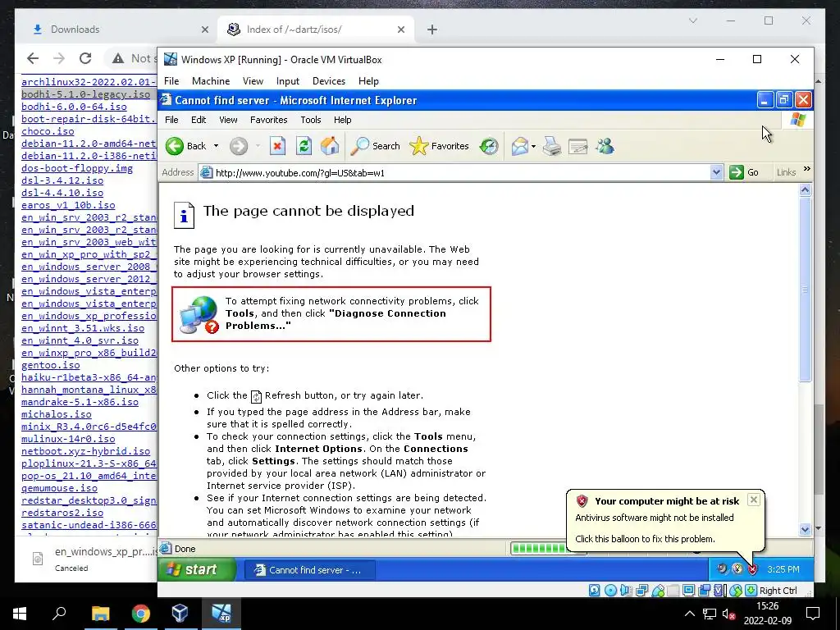This screenshot has width=840, height=630.
Task: Open Chrome tab search chevron
Action: 692,21
